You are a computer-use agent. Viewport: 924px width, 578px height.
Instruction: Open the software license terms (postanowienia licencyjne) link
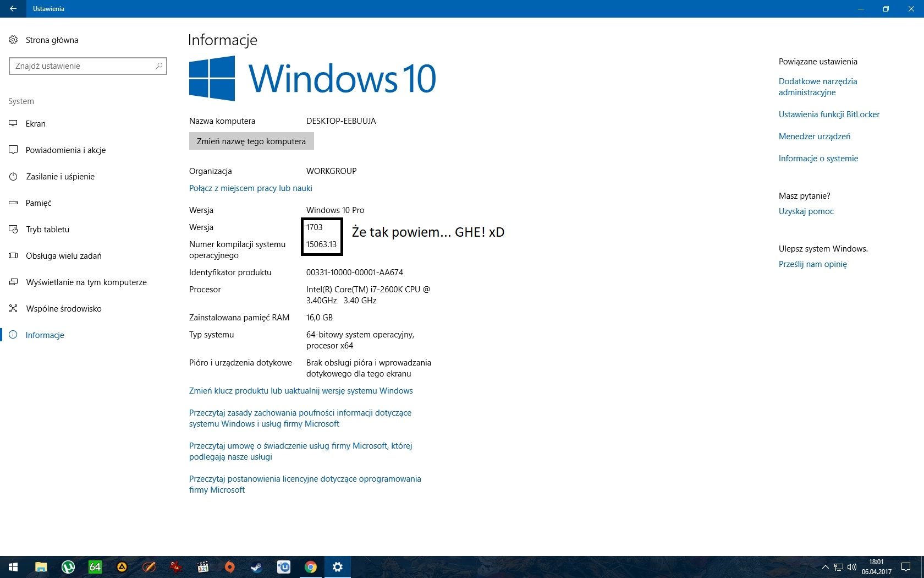click(x=305, y=484)
